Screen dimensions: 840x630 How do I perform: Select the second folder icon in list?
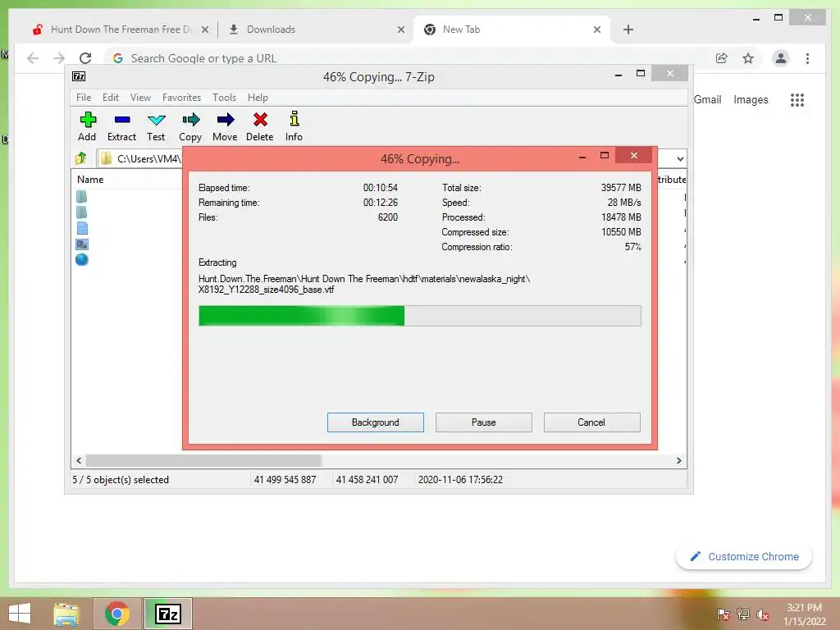tap(81, 212)
